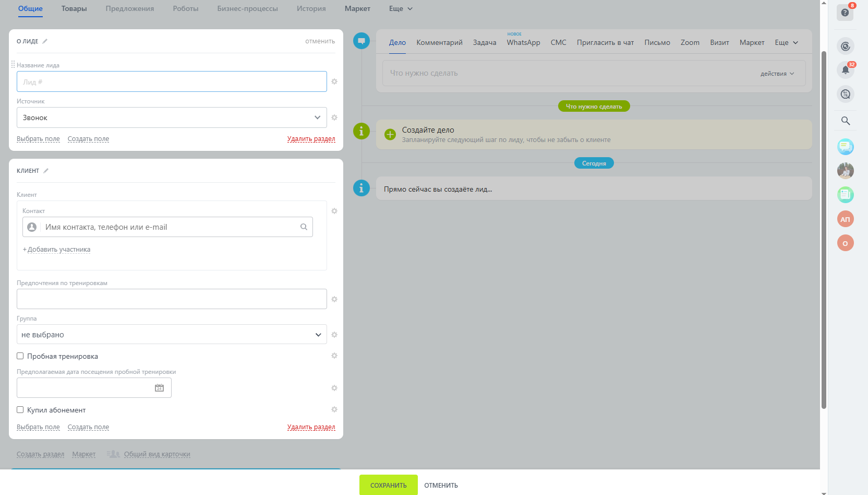Click the Предпочтения по тренировкам input
Screen dimensions: 868x495
(x=172, y=299)
